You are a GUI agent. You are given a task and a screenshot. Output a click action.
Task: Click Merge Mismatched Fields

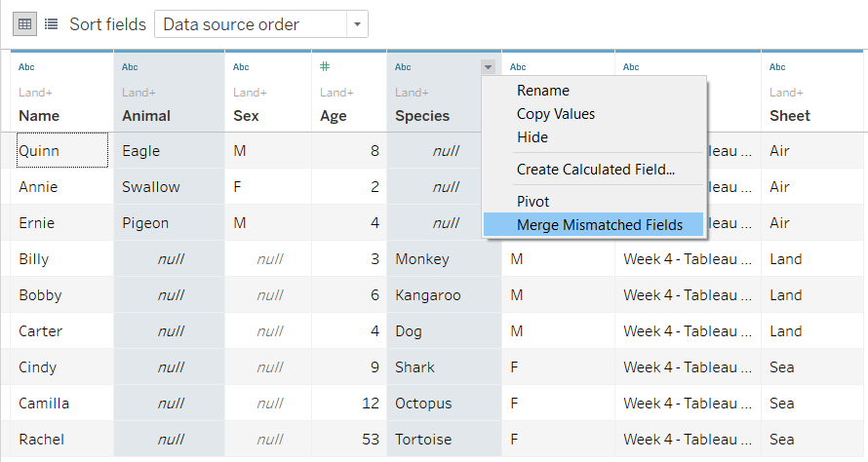[599, 225]
